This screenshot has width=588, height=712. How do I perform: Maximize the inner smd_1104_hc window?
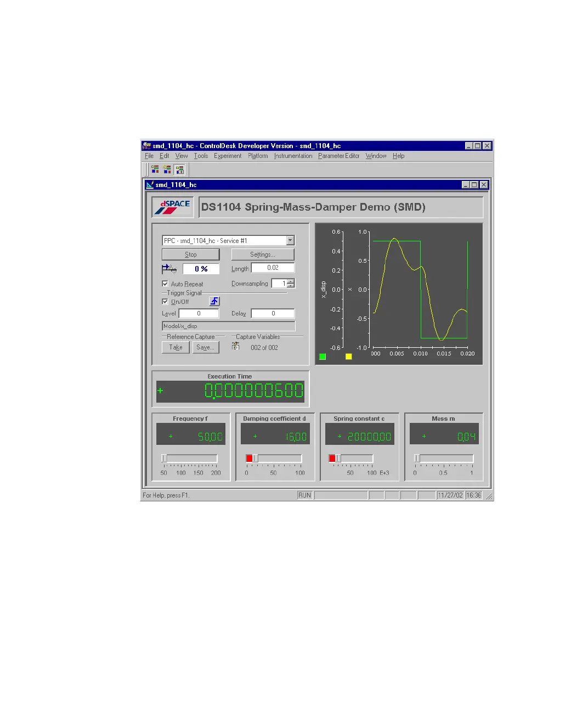coord(474,185)
